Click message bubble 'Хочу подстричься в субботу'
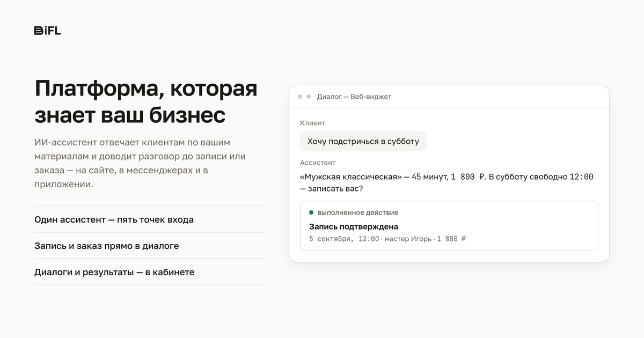 [363, 141]
